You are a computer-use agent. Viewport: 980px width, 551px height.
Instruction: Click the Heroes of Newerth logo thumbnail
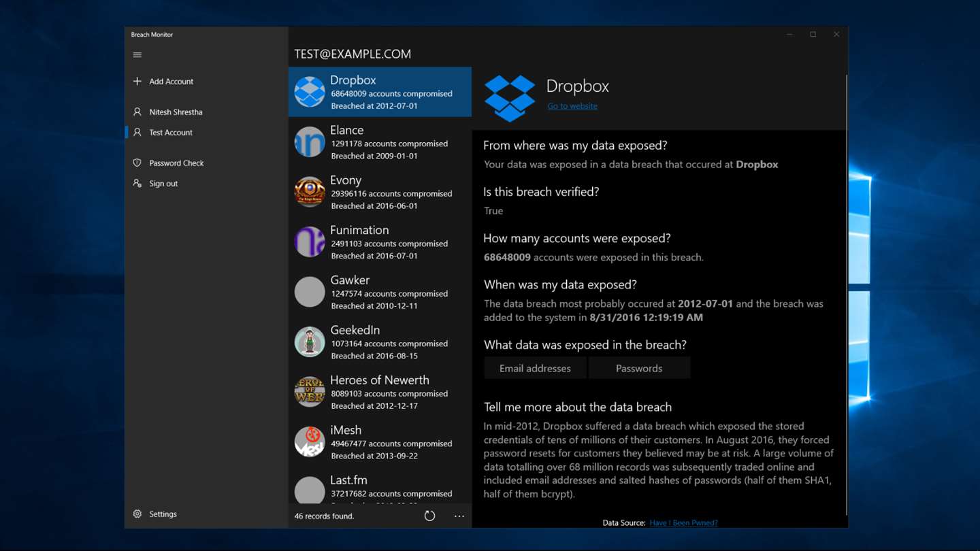coord(310,392)
